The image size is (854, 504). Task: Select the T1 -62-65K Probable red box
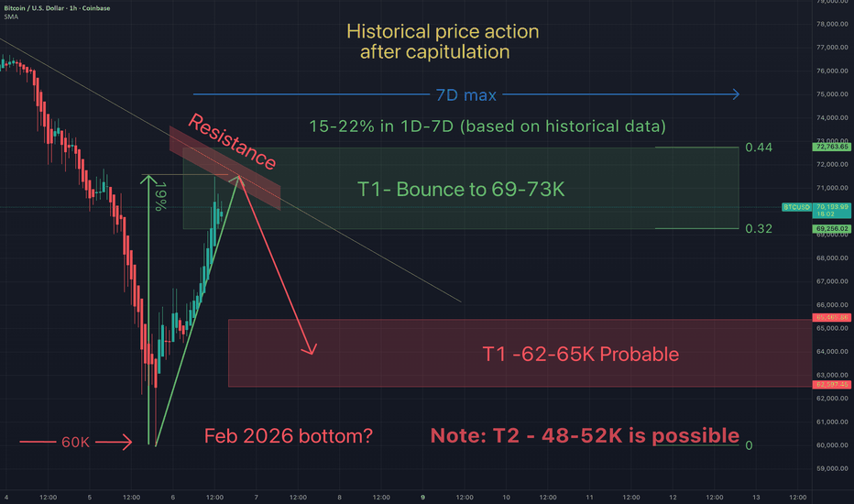click(x=580, y=353)
